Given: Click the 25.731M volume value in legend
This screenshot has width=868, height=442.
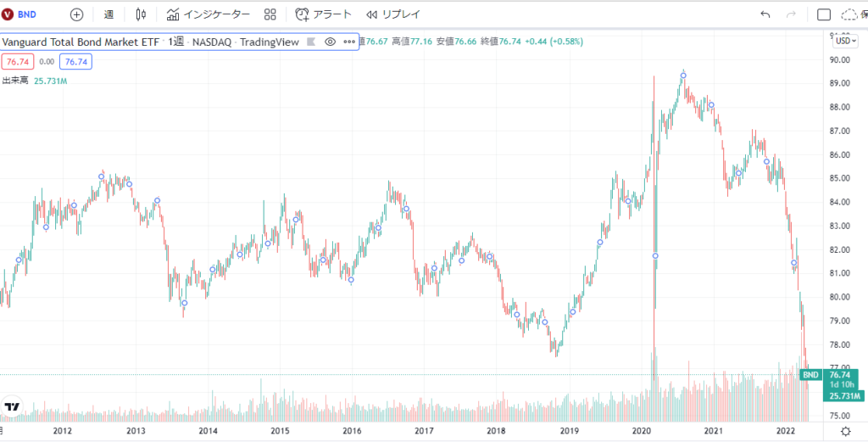Looking at the screenshot, I should (51, 81).
